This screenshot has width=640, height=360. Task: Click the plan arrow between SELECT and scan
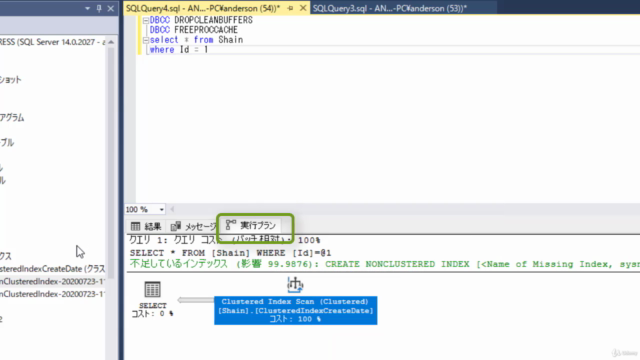[196, 300]
